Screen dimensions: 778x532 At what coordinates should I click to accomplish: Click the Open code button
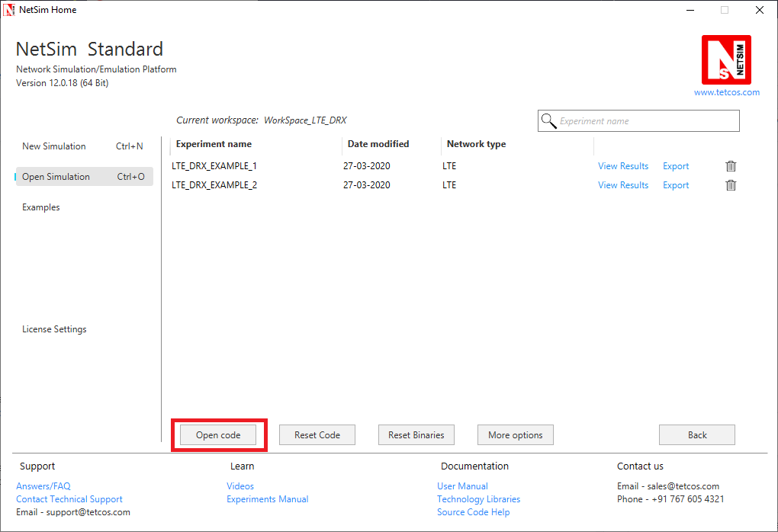pos(218,434)
